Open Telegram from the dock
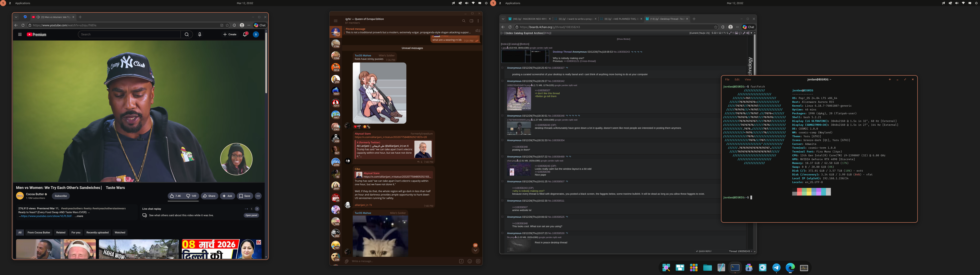 tap(776, 268)
